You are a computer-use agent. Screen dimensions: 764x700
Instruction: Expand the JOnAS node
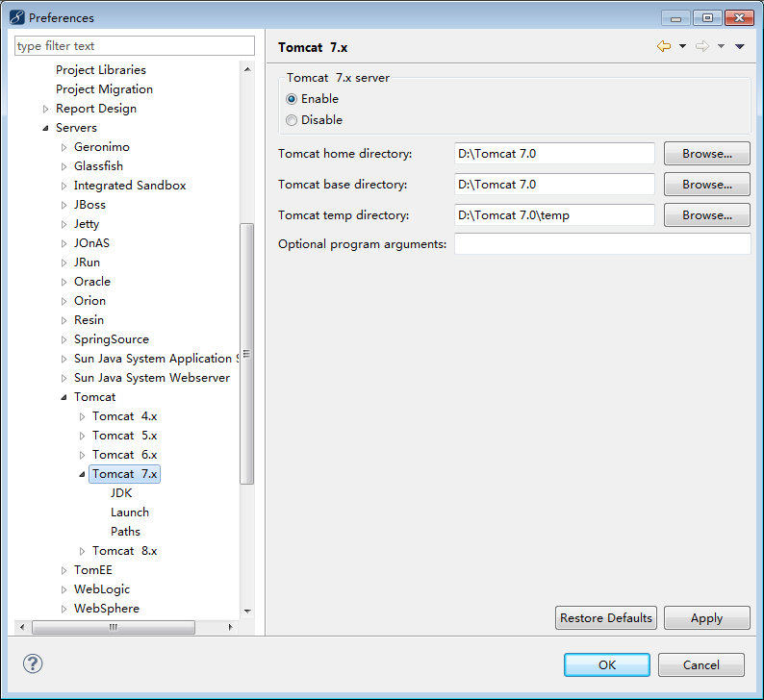click(x=64, y=243)
